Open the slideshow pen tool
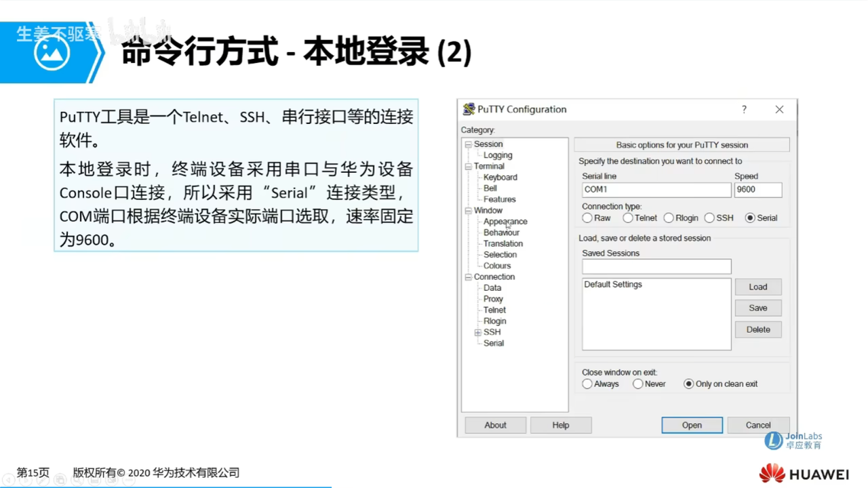Viewport: 868px width, 488px height. (x=43, y=480)
